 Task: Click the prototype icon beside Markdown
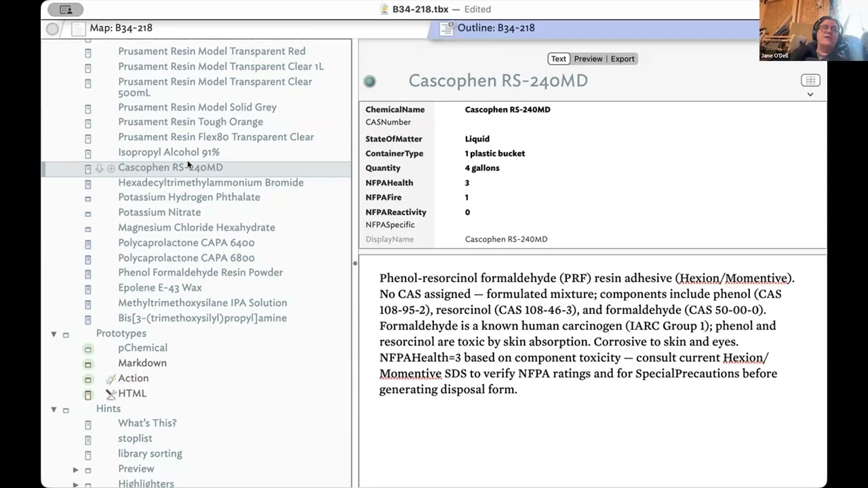[x=87, y=363]
